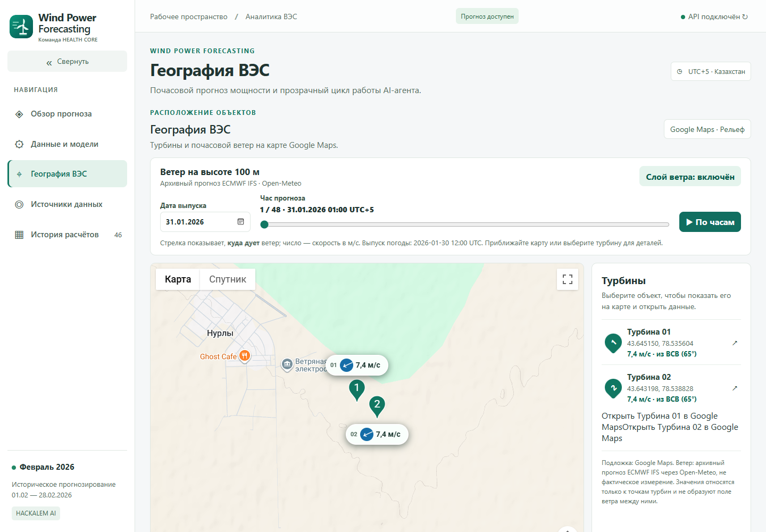Click the clock icon in timezone chip
This screenshot has width=766, height=532.
[x=679, y=71]
